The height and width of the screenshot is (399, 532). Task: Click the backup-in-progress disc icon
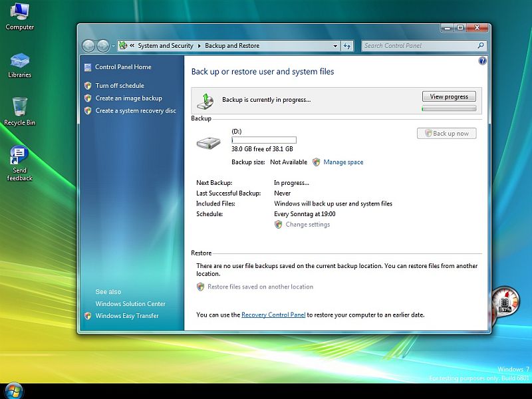(x=205, y=101)
